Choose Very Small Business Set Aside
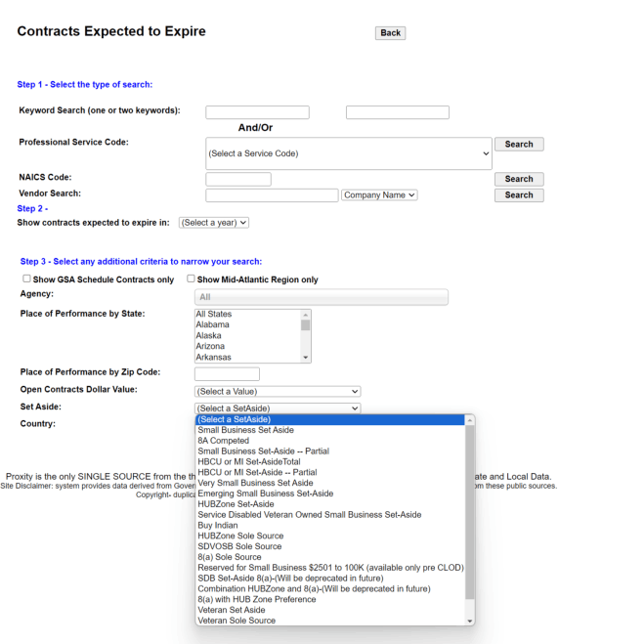644x644 pixels. [330, 483]
